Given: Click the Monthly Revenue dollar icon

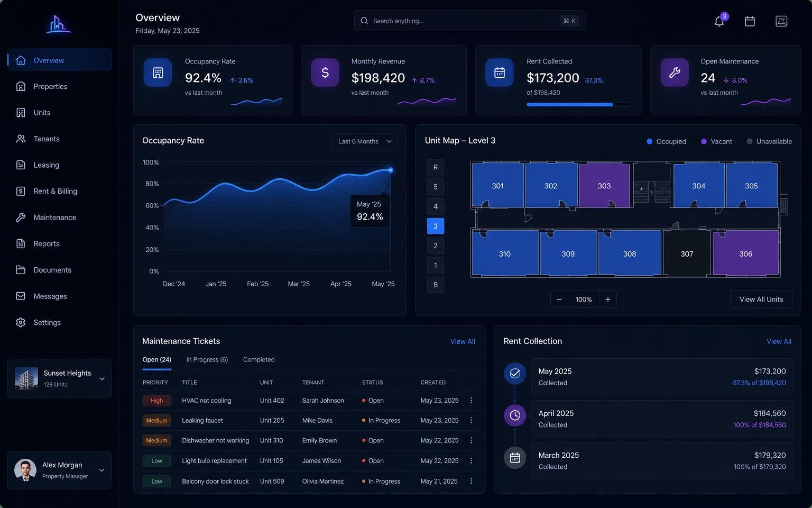Looking at the screenshot, I should (x=325, y=72).
